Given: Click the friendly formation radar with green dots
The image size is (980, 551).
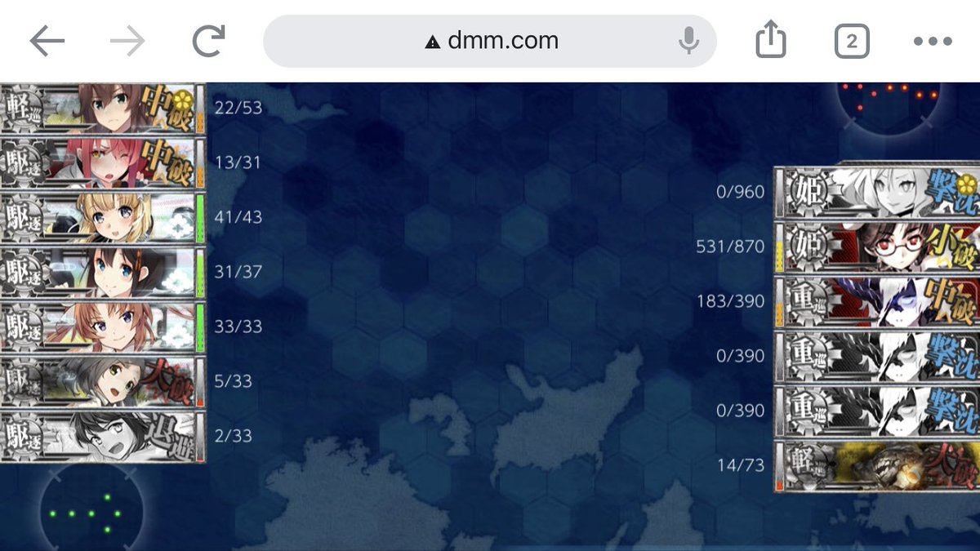Looking at the screenshot, I should pyautogui.click(x=91, y=509).
